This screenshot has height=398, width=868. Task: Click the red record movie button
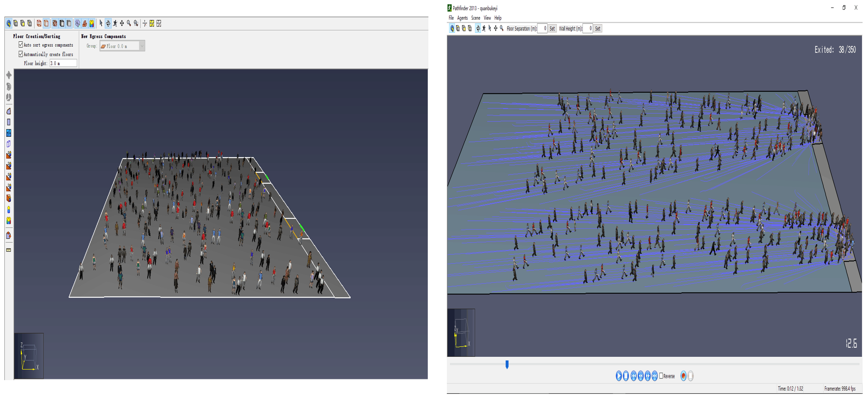click(683, 376)
